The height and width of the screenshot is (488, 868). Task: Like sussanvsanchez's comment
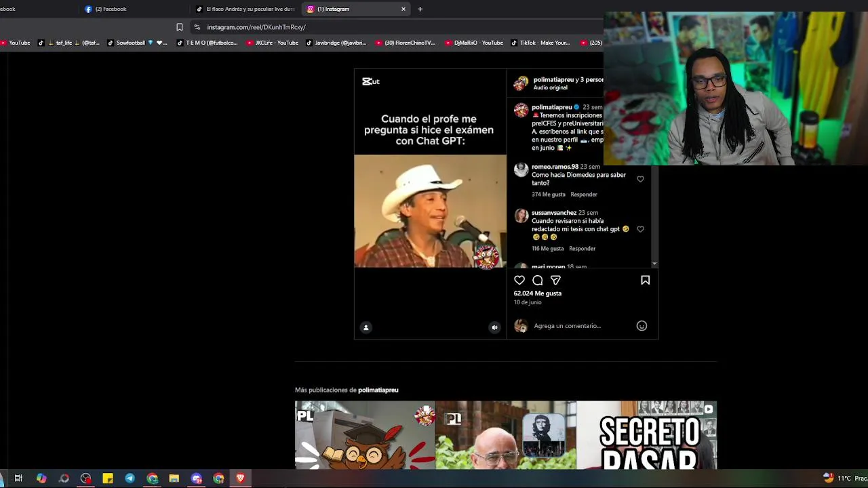[x=640, y=229]
